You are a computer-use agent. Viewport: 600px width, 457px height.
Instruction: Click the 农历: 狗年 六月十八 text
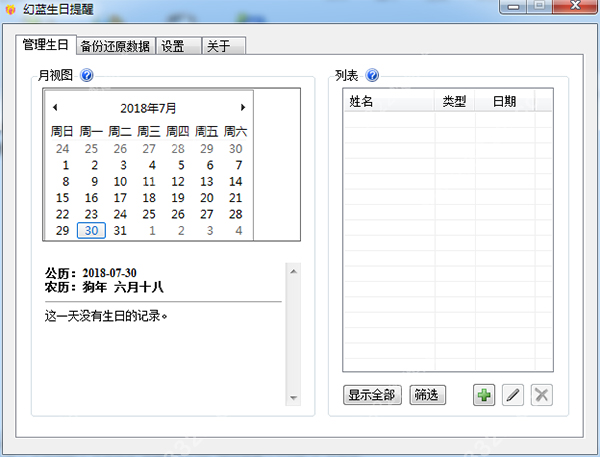tap(104, 287)
